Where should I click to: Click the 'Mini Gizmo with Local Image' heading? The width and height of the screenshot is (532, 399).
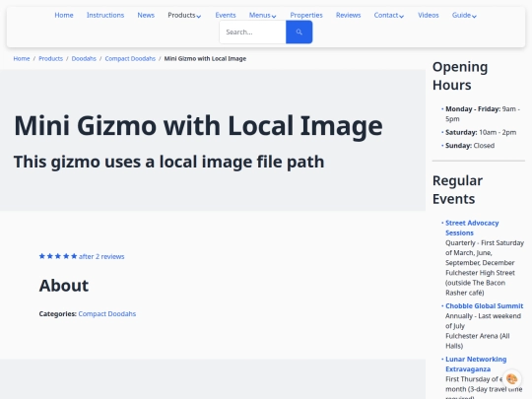198,125
